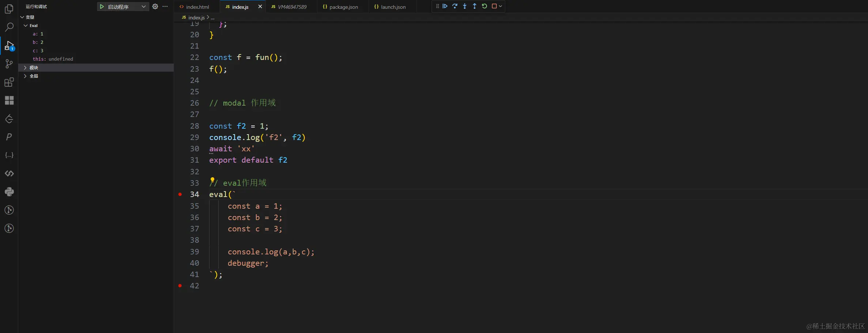Image resolution: width=868 pixels, height=333 pixels.
Task: Step into the function call
Action: [x=465, y=6]
